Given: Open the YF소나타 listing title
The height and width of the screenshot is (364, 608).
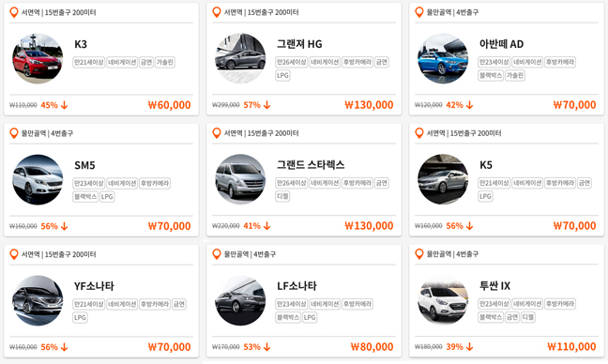Looking at the screenshot, I should tap(94, 286).
